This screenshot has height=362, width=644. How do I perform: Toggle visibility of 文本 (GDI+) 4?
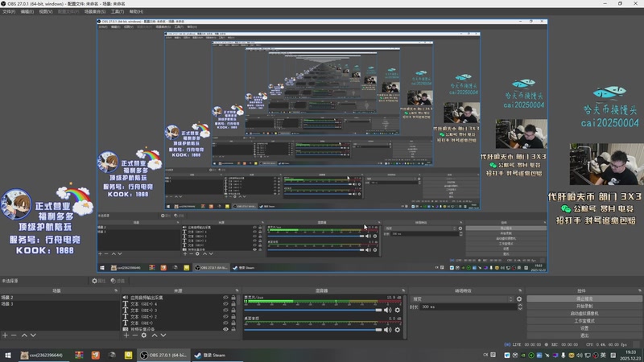tap(225, 304)
